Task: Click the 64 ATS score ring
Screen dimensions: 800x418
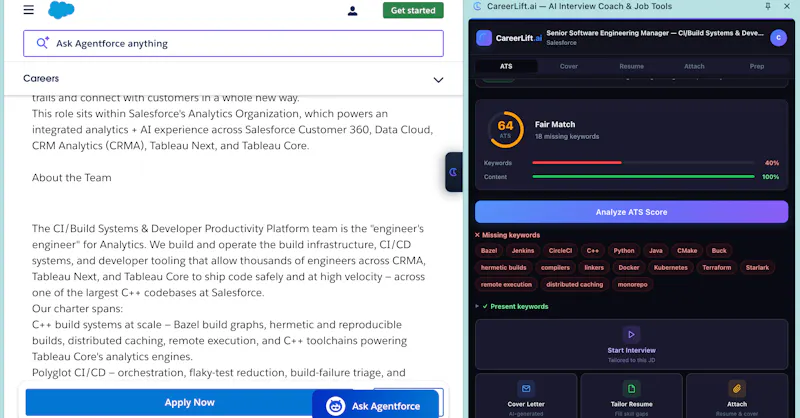Action: click(x=506, y=130)
